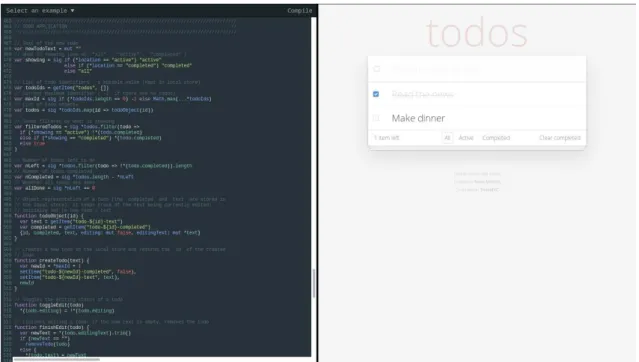Switch to the 'Active' filter
This screenshot has width=639, height=362.
pos(466,138)
